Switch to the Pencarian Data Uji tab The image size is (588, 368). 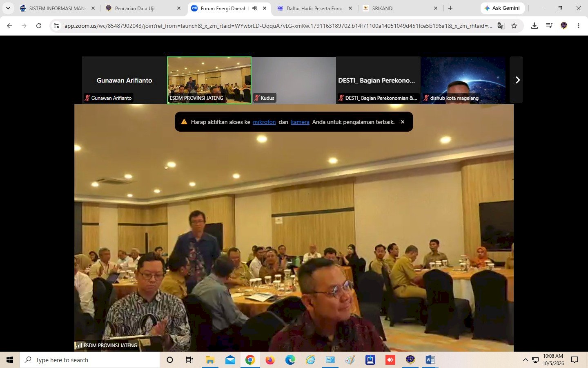coord(143,8)
